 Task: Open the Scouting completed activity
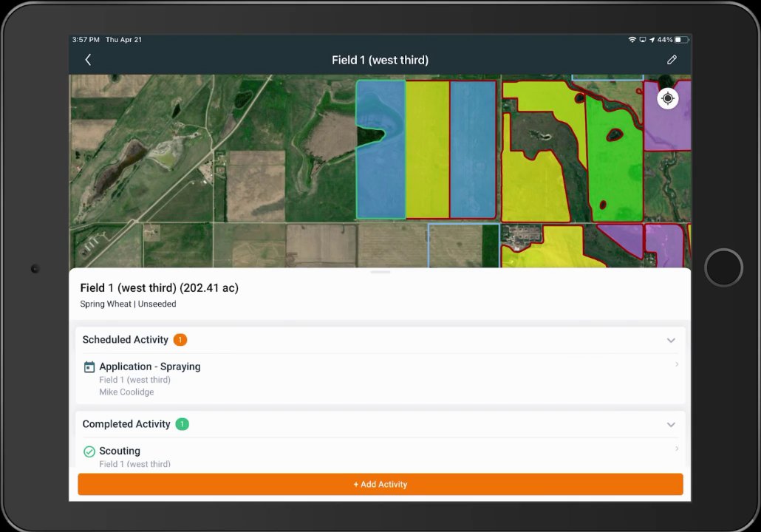coord(380,454)
